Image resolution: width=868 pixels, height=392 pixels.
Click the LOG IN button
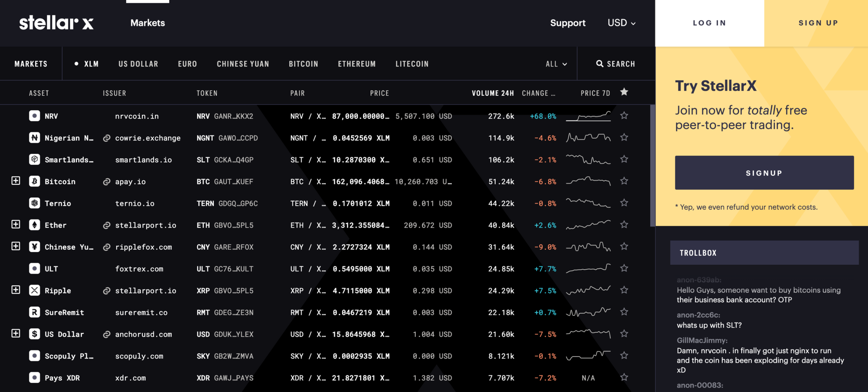(709, 23)
